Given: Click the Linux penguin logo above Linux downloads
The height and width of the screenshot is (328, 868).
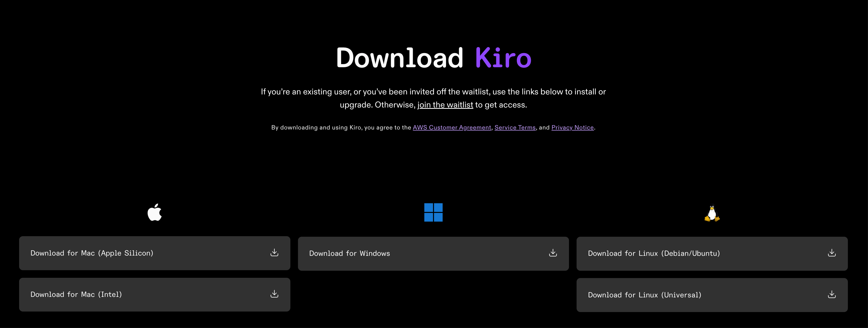Looking at the screenshot, I should pyautogui.click(x=712, y=212).
